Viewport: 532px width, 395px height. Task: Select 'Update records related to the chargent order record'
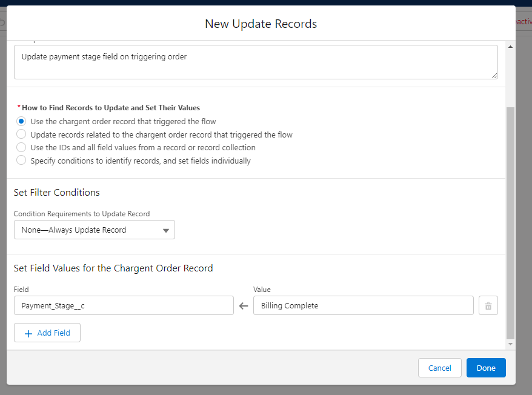[21, 134]
